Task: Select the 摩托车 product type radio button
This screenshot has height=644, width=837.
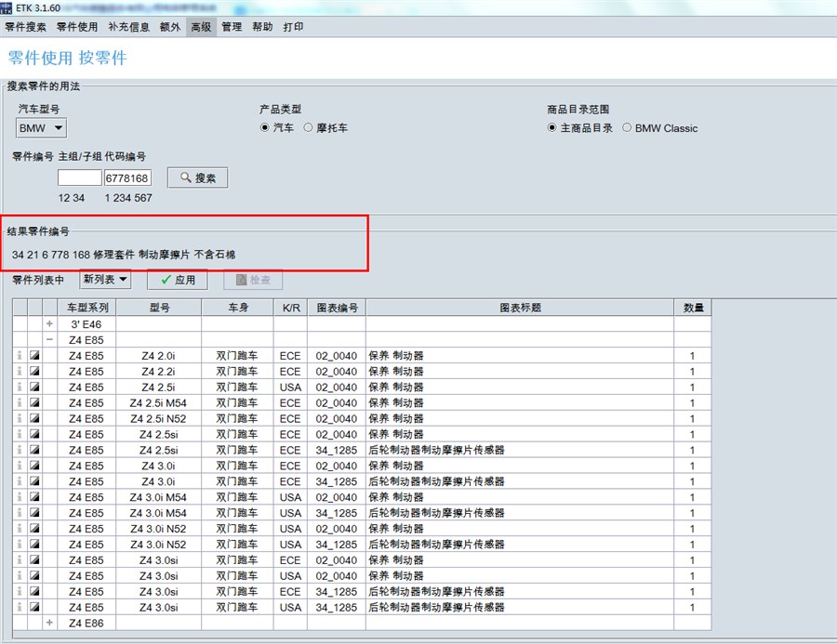Action: pos(308,128)
